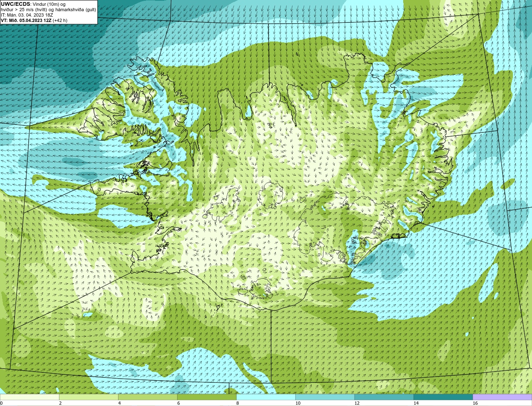Click the title line 'UWC/ECDS: Vindur (10m) og'

[33, 4]
